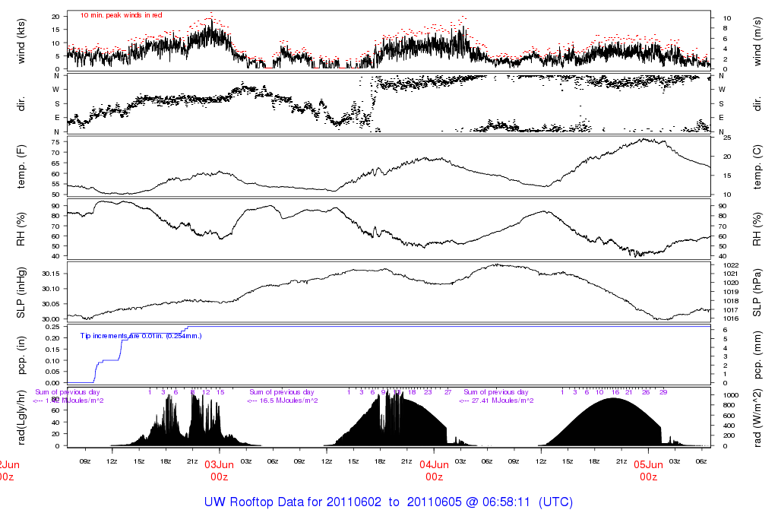Click the 'SLP (inHg)' axis label
This screenshot has width=778, height=532.
21,293
